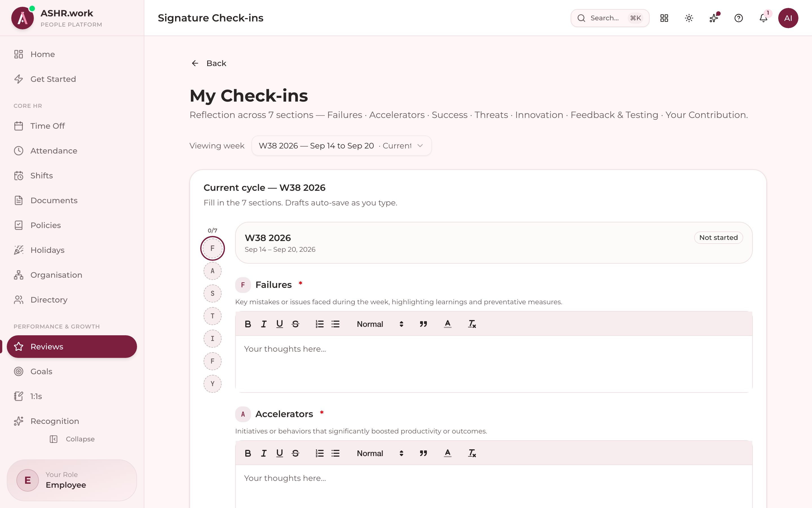Open Get Started in sidebar
The image size is (812, 508).
[x=72, y=79]
